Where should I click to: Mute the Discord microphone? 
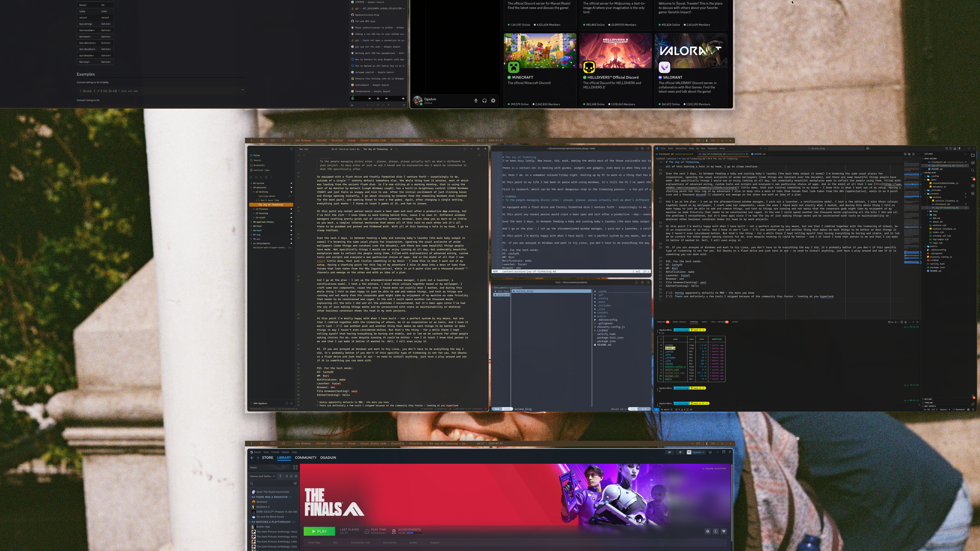click(x=475, y=101)
